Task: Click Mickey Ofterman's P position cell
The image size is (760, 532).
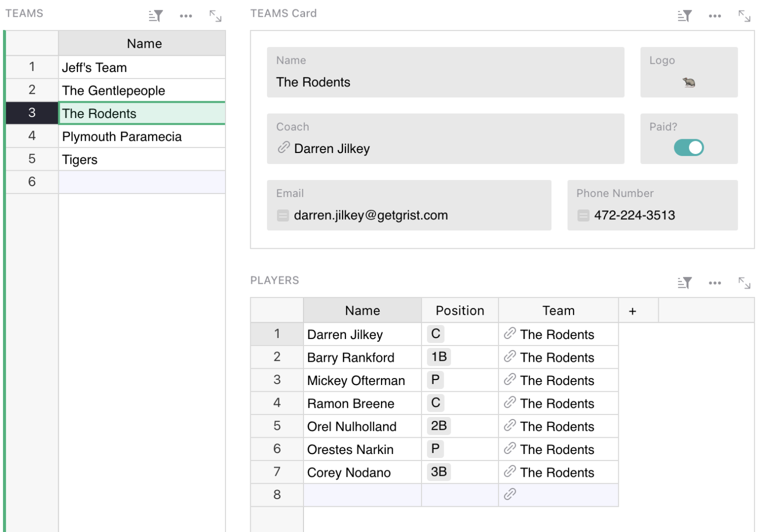Action: coord(460,381)
